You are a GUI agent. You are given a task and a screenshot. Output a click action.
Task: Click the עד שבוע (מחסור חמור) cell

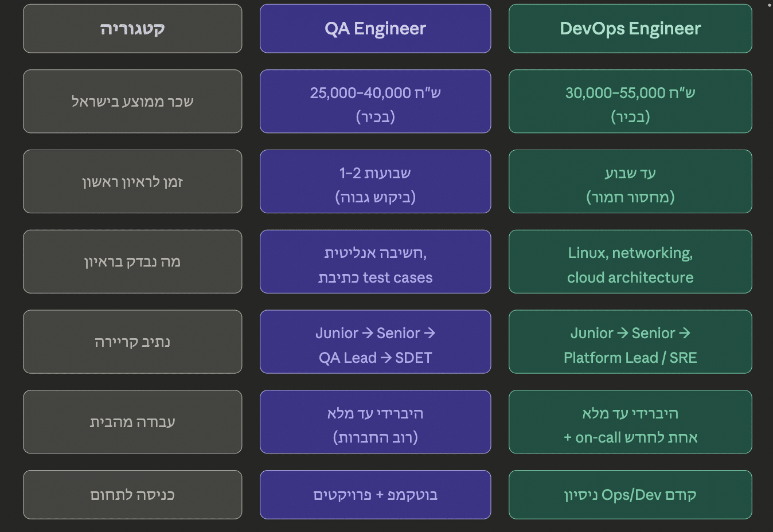(x=630, y=182)
